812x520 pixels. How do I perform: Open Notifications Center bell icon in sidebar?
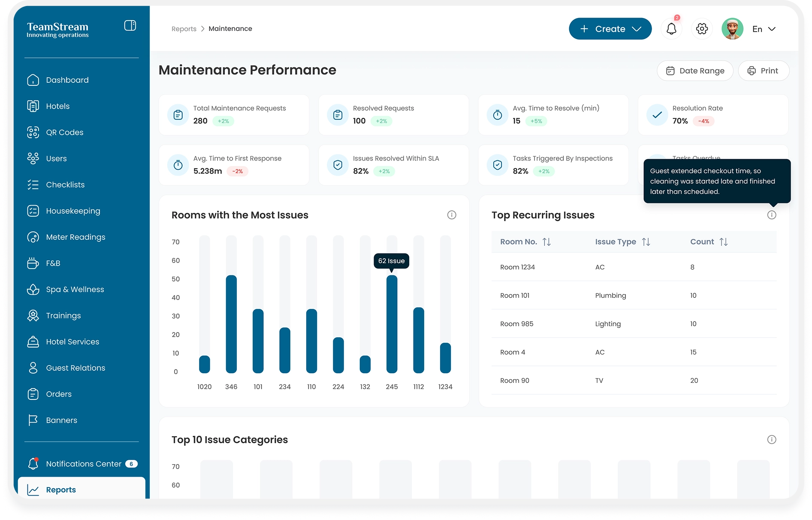pyautogui.click(x=33, y=464)
